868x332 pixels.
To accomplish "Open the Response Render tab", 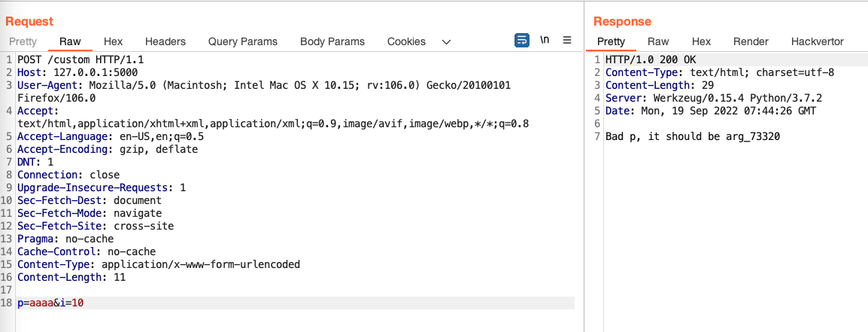I will 751,41.
